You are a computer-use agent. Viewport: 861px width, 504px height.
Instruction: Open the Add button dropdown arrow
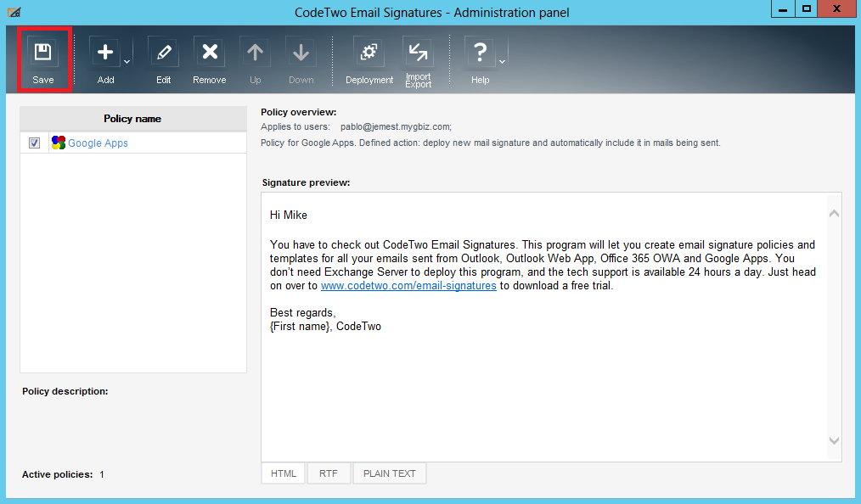coord(127,61)
